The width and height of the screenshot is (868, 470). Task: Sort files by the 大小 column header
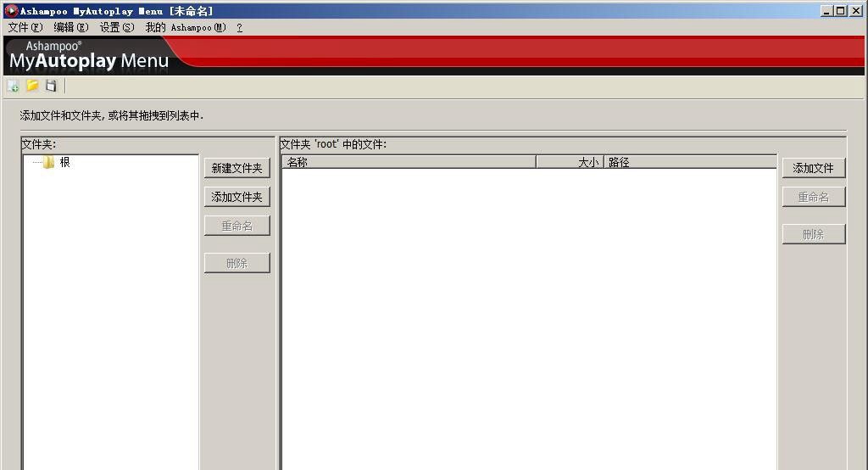[570, 162]
